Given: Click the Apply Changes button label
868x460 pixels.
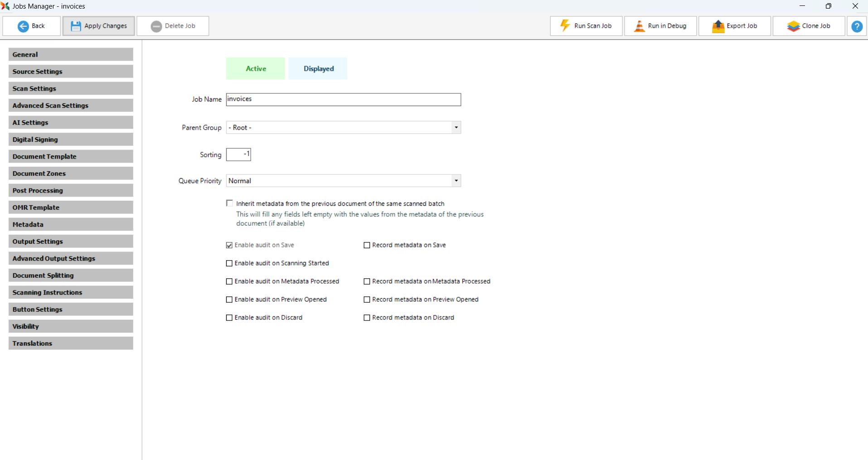Looking at the screenshot, I should (x=106, y=26).
